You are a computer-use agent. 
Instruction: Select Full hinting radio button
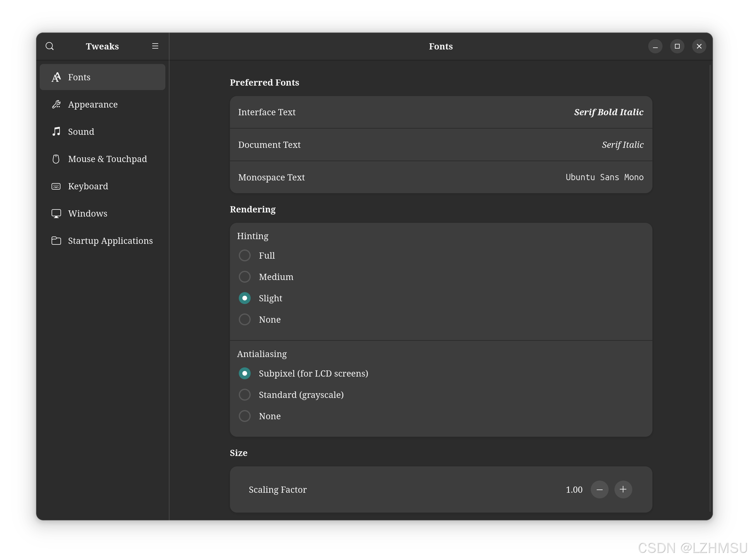click(244, 255)
